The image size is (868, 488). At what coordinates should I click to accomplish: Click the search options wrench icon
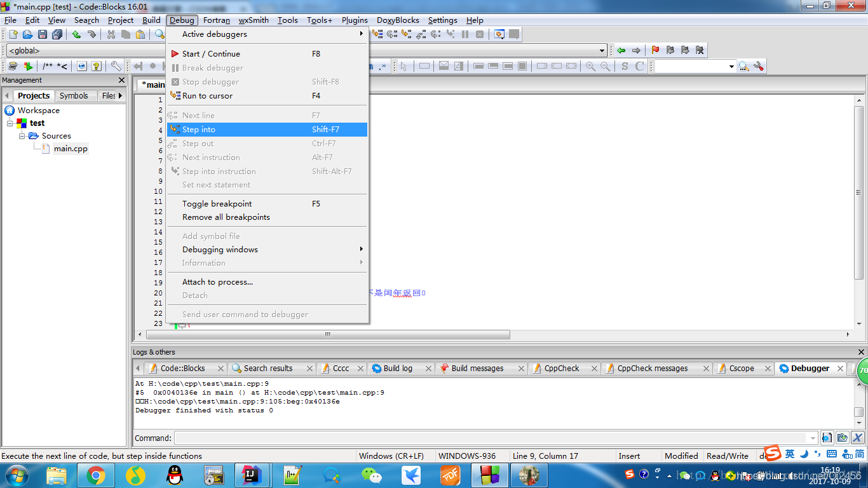(758, 66)
